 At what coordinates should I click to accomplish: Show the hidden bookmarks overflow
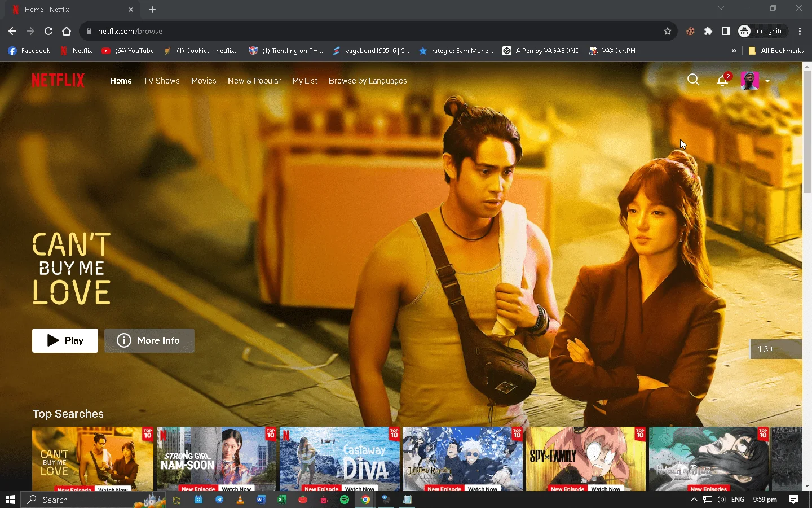coord(734,51)
